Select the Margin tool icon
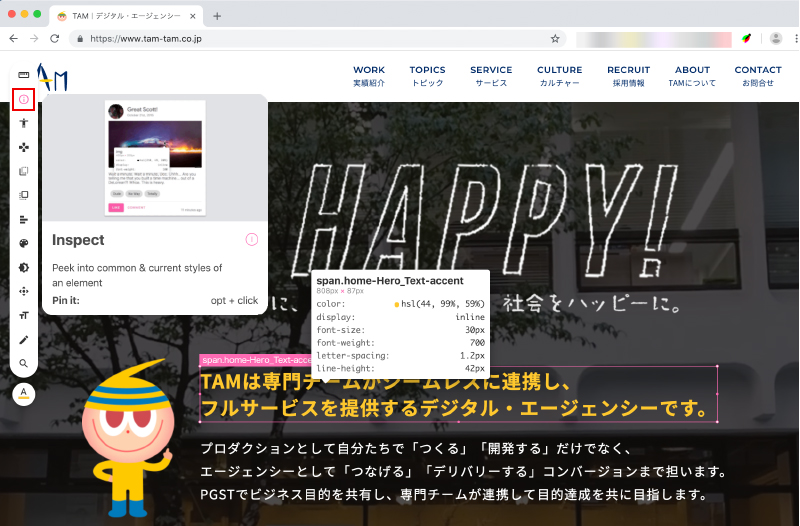Image resolution: width=800 pixels, height=526 pixels. (x=23, y=171)
